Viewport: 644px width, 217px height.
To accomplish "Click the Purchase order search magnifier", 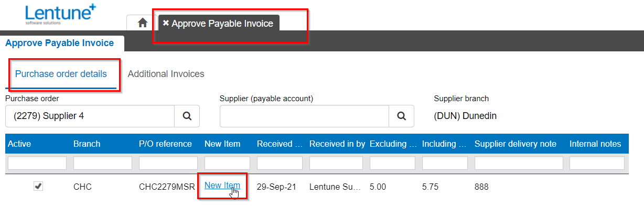I will 187,116.
